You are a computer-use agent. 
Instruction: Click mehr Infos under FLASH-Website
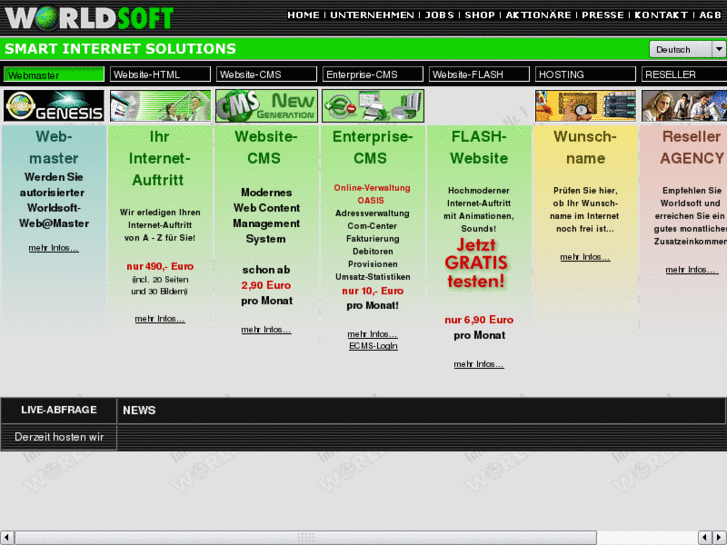[x=479, y=365]
